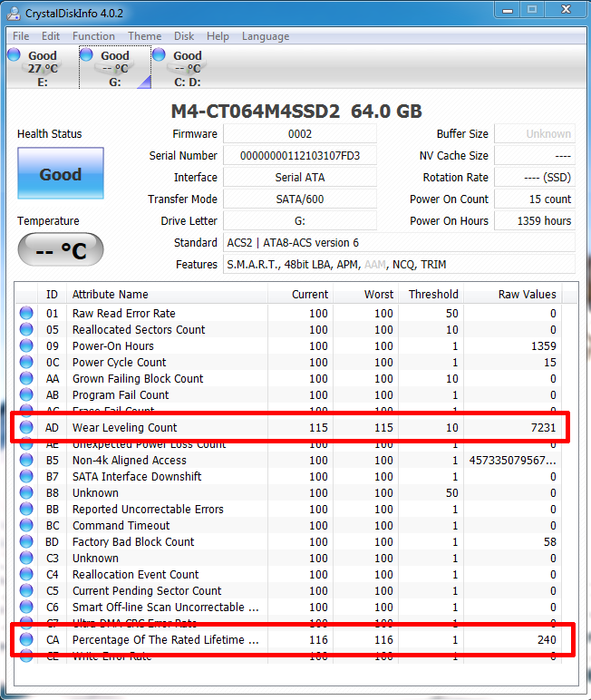Select the Wear Leveling Count attribute name

124,428
